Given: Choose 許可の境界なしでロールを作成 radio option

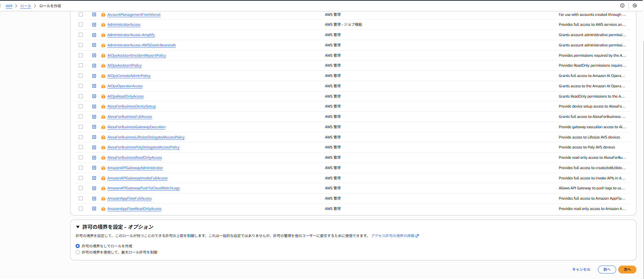Looking at the screenshot, I should click(x=78, y=246).
